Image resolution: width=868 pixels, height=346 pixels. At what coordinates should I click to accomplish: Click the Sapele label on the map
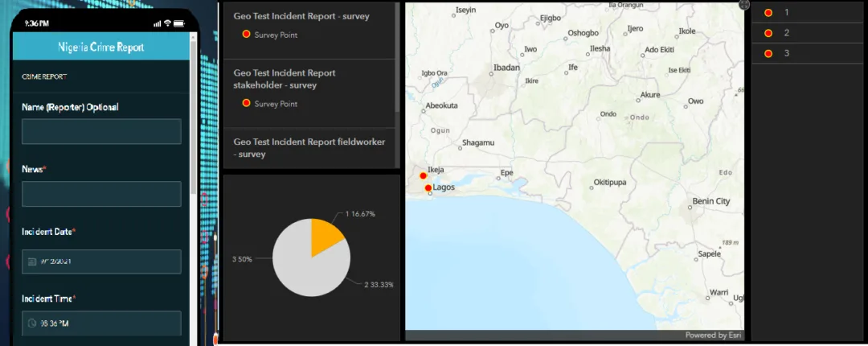709,253
